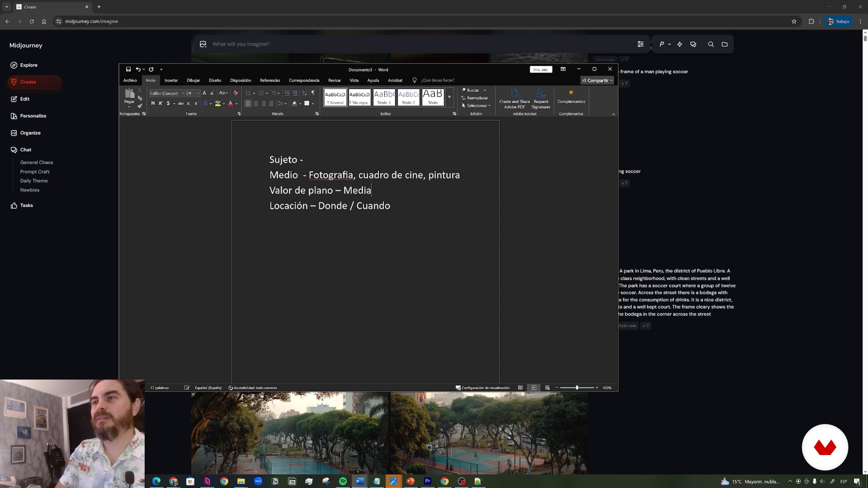Click the lightning bolt icon in Midjourney toolbar
Image resolution: width=868 pixels, height=488 pixels.
click(x=680, y=44)
